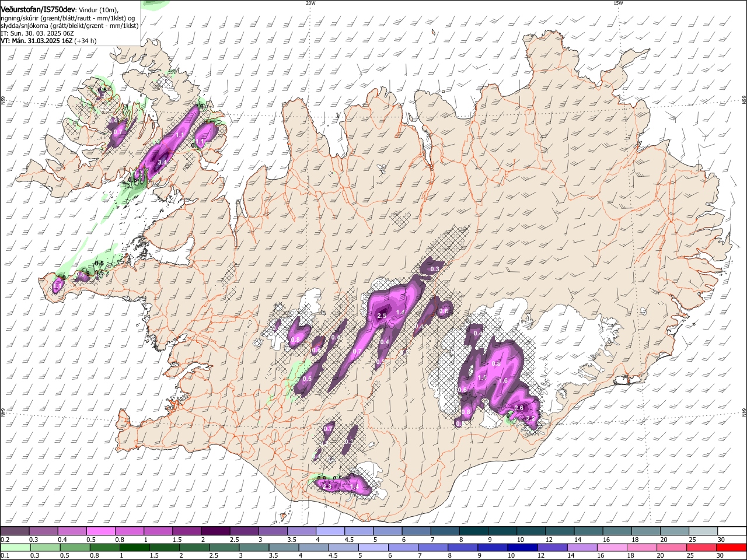The width and height of the screenshot is (747, 560).
Task: Click the VT: Mán. 31.03.2025 16Z valid time
Action: pyautogui.click(x=36, y=41)
